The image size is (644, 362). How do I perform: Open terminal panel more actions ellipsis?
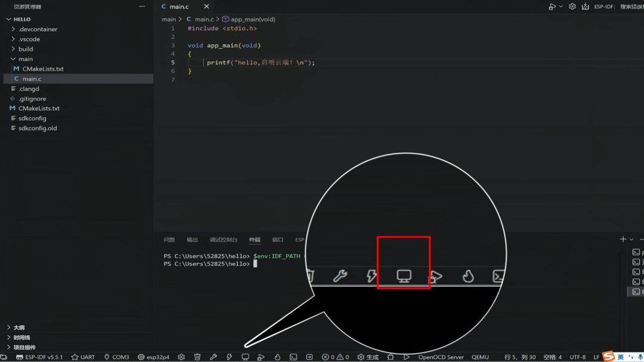[642, 239]
